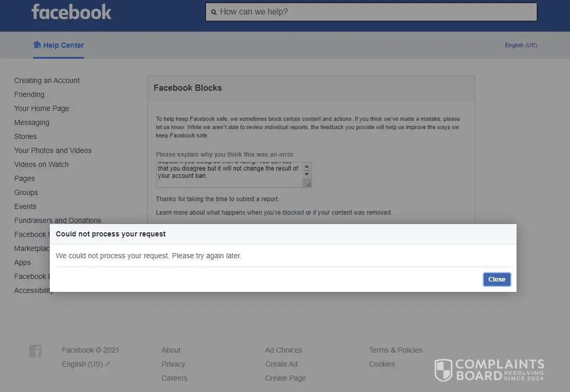
Task: Open the footer Create Ad link
Action: click(x=281, y=364)
